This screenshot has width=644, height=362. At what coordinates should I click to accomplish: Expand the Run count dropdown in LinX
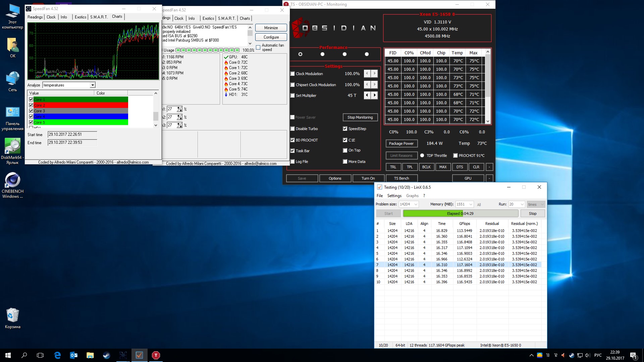point(522,204)
